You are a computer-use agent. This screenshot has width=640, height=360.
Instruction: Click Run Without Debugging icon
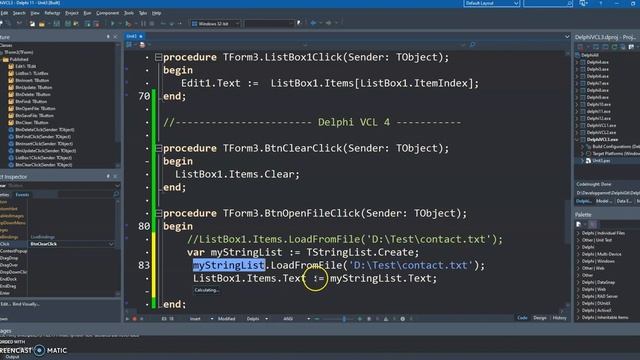[x=129, y=24]
